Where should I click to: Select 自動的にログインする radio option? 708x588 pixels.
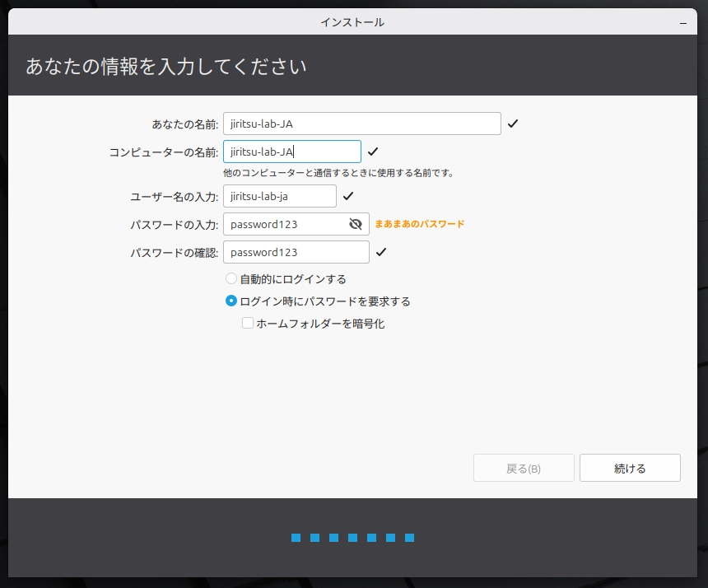click(x=231, y=279)
